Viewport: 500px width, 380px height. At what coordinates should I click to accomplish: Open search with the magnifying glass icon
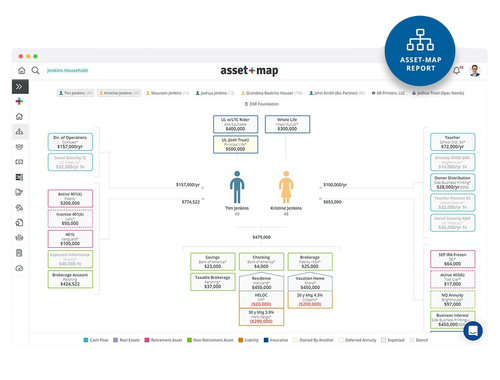35,70
